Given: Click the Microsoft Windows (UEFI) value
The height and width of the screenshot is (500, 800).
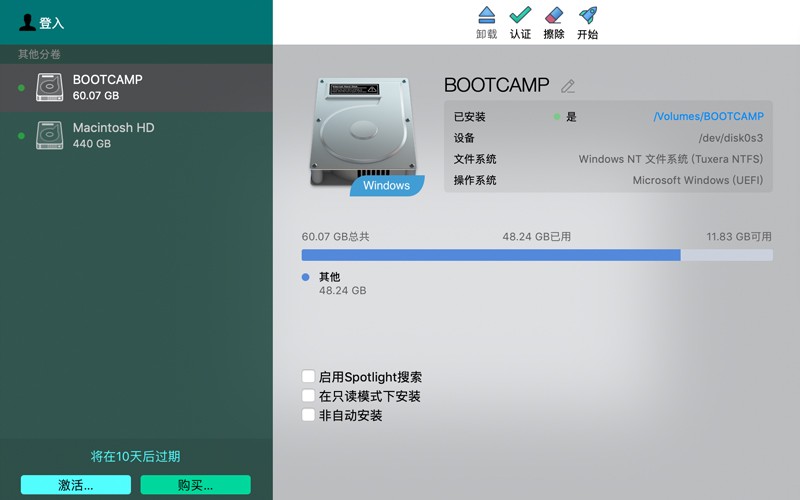Looking at the screenshot, I should [x=698, y=180].
